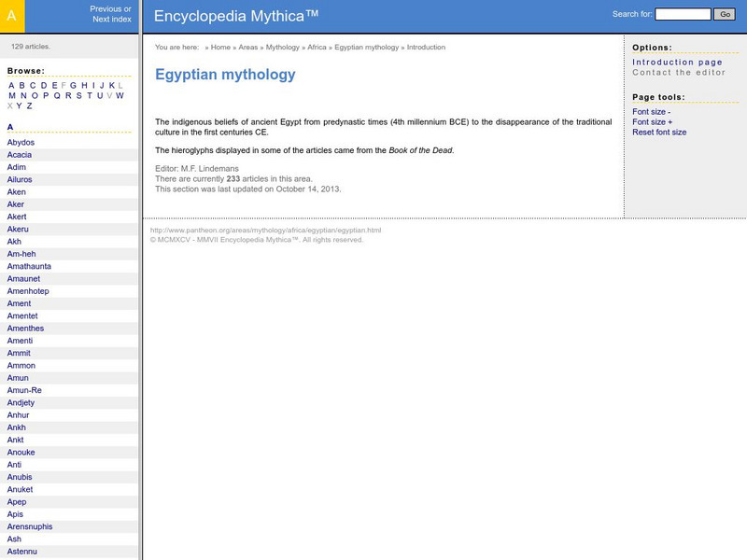This screenshot has height=560, width=747.
Task: Open the Ailuros article
Action: [x=20, y=179]
